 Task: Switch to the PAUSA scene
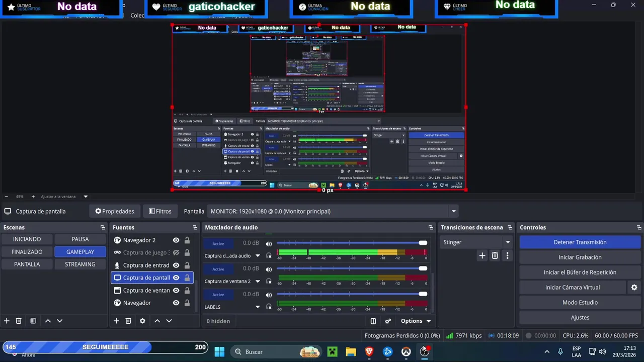point(80,239)
